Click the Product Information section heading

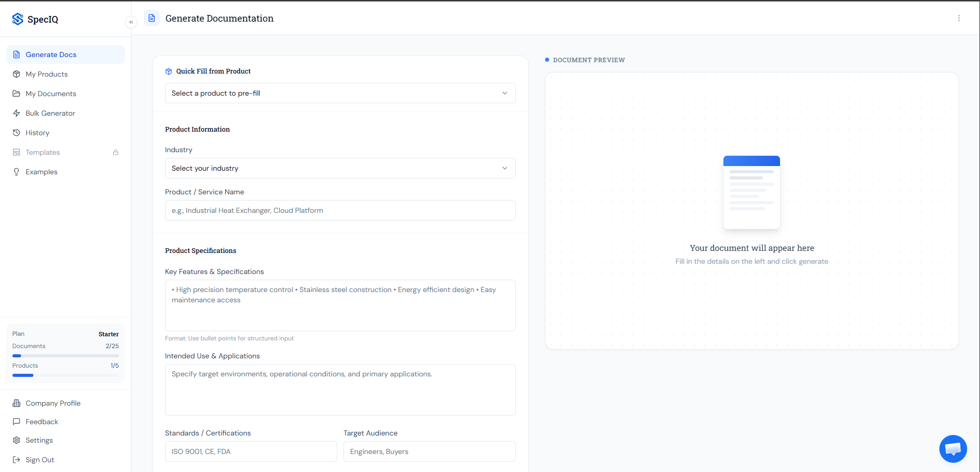(197, 130)
